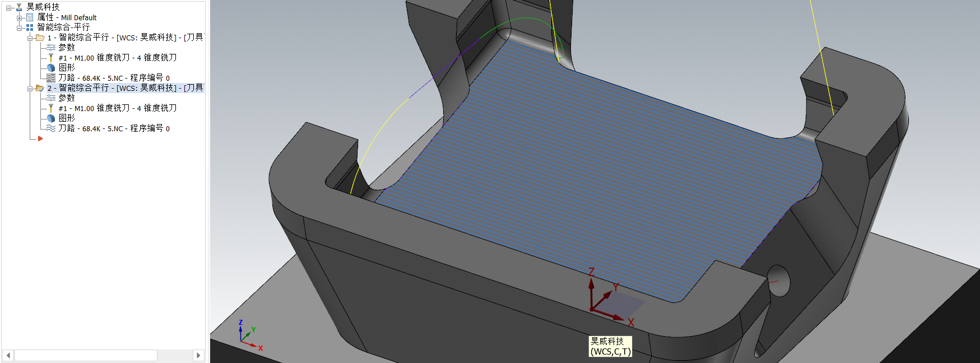Select 参数 text under operation 1

click(x=67, y=48)
